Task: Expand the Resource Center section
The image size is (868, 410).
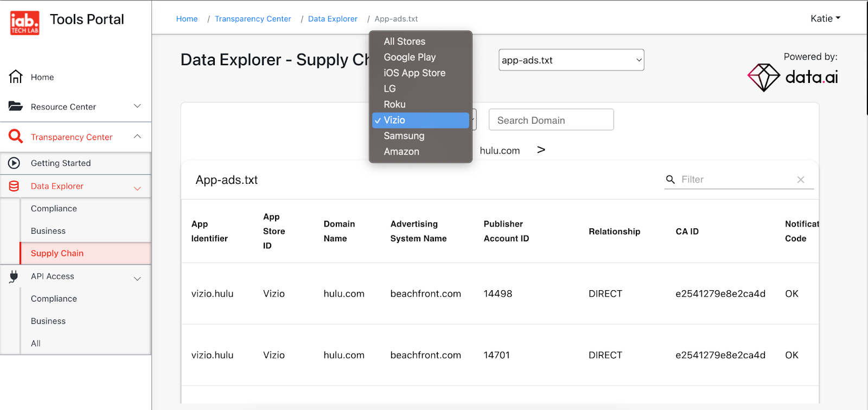Action: [x=137, y=106]
